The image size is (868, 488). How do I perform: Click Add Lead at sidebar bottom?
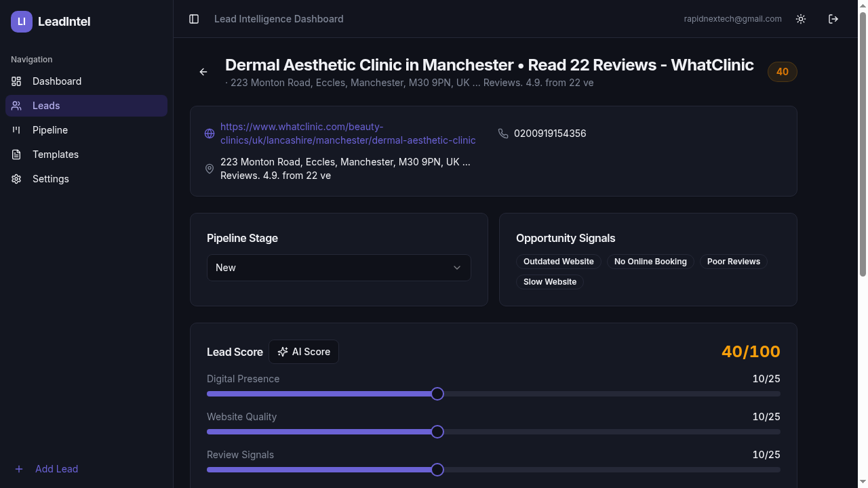click(x=86, y=469)
